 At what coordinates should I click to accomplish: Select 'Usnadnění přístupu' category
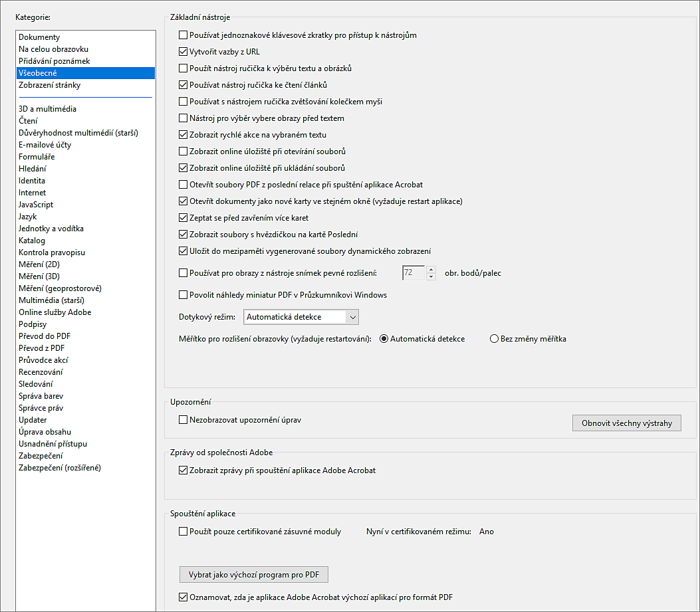coord(86,444)
